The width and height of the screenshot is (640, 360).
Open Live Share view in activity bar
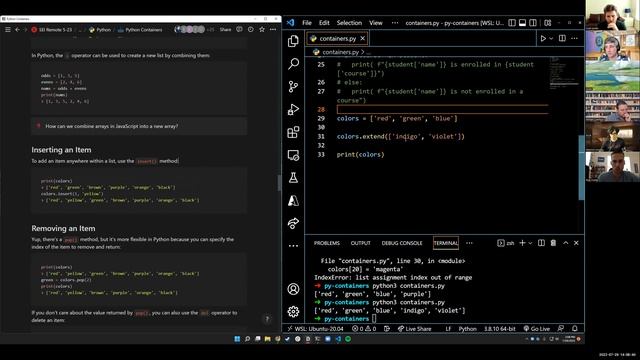(x=293, y=223)
